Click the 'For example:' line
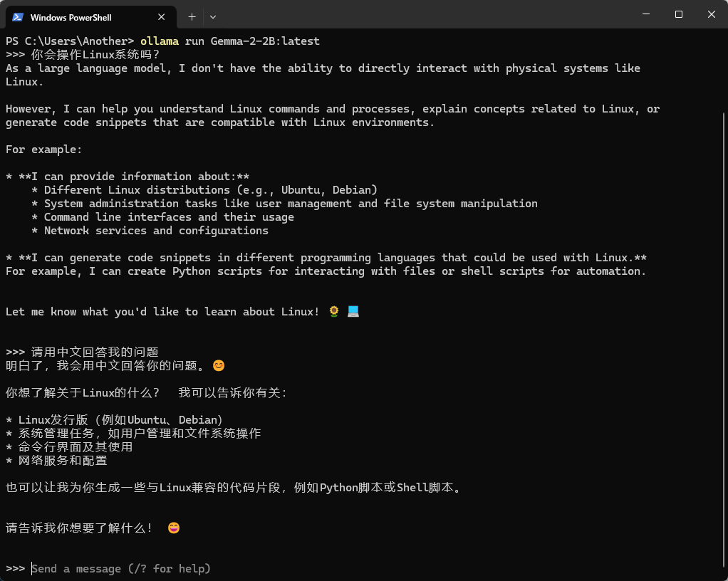Image resolution: width=728 pixels, height=581 pixels. click(x=43, y=150)
